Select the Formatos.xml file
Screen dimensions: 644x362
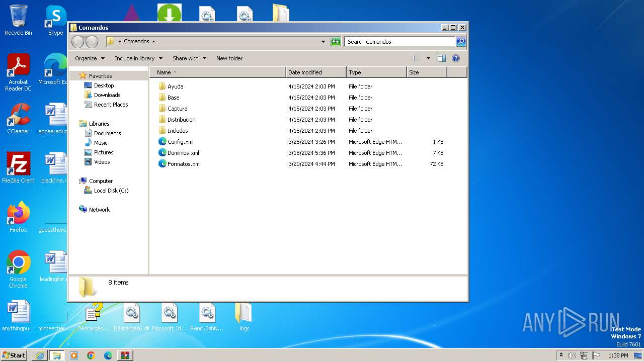tap(184, 164)
